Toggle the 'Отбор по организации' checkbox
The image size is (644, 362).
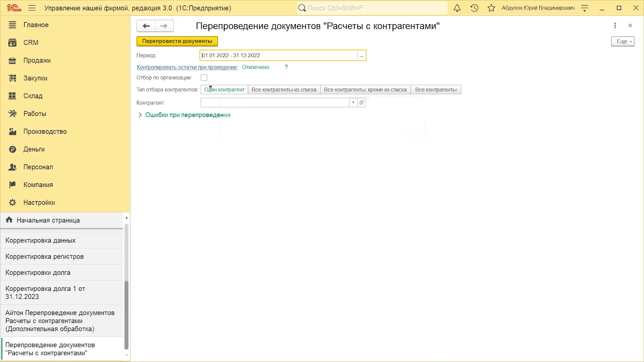click(x=204, y=78)
